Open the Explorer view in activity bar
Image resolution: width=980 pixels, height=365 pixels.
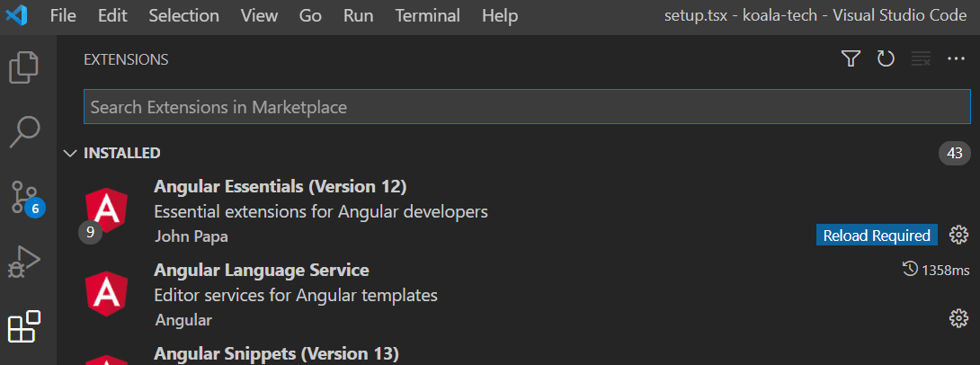coord(24,68)
